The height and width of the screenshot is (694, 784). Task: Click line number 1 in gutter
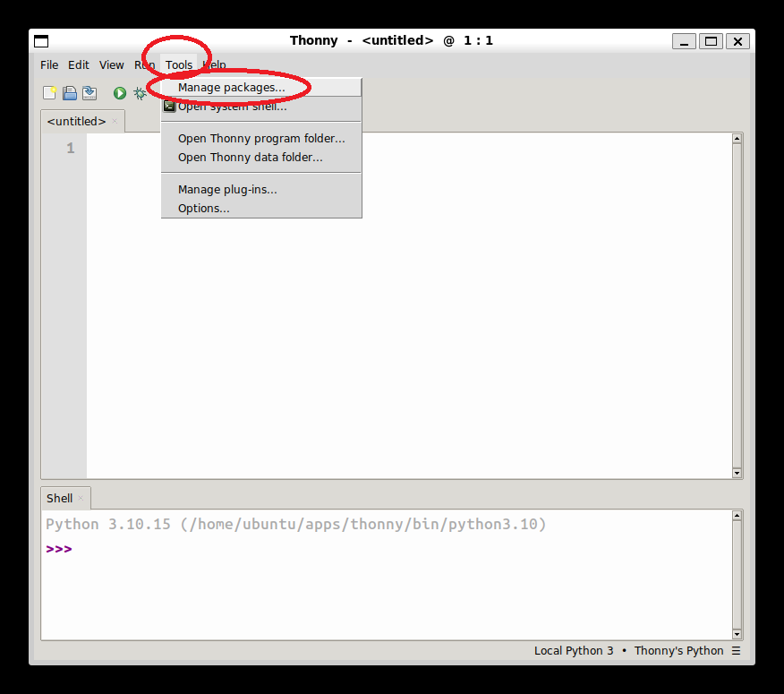[71, 148]
